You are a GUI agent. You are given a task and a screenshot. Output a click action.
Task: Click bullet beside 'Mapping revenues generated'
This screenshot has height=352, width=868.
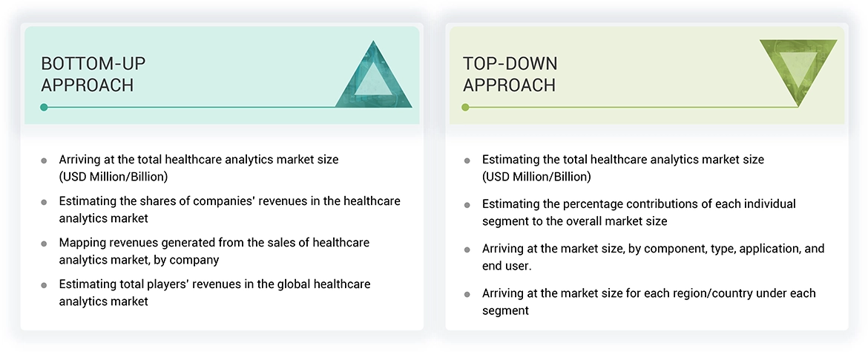44,244
